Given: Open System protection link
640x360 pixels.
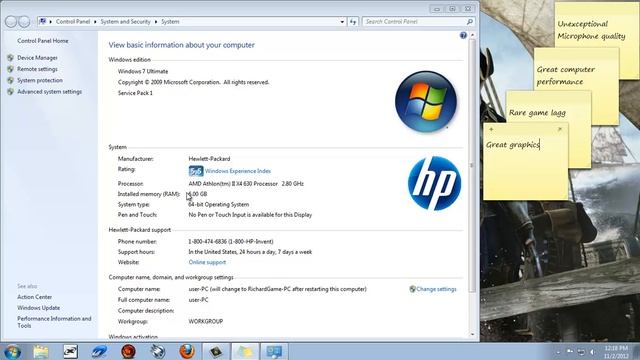Looking at the screenshot, I should click(x=40, y=80).
